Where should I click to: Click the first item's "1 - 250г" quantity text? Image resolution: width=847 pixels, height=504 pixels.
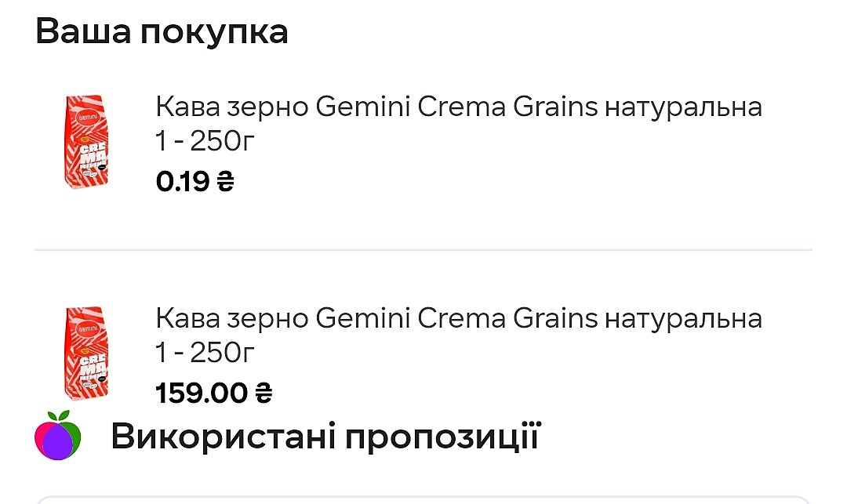coord(205,141)
